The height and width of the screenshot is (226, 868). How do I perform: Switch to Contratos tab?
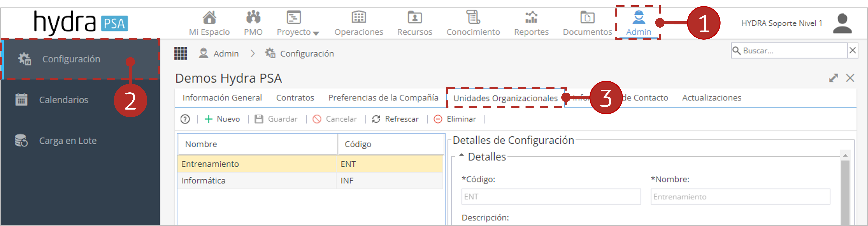295,98
